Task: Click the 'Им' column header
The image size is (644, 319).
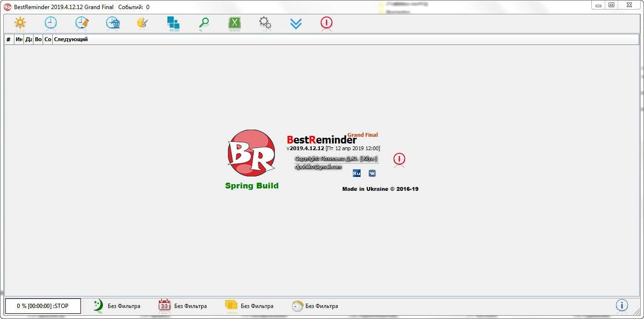Action: (19, 40)
